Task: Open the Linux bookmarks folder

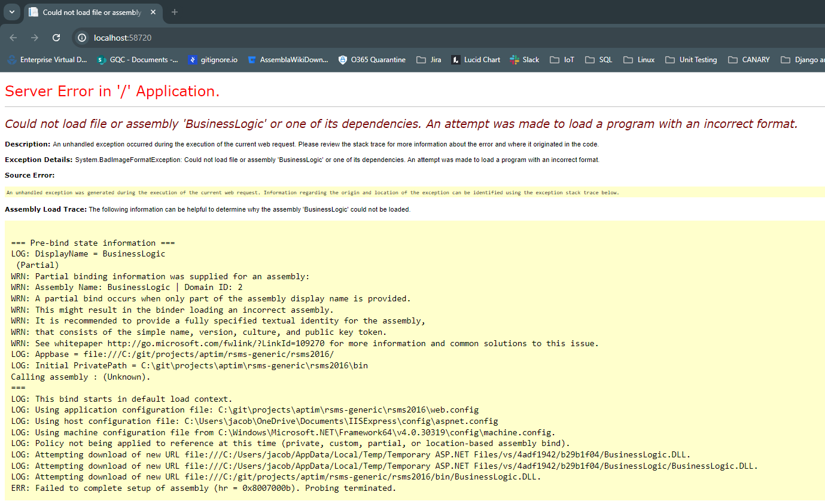Action: (639, 60)
